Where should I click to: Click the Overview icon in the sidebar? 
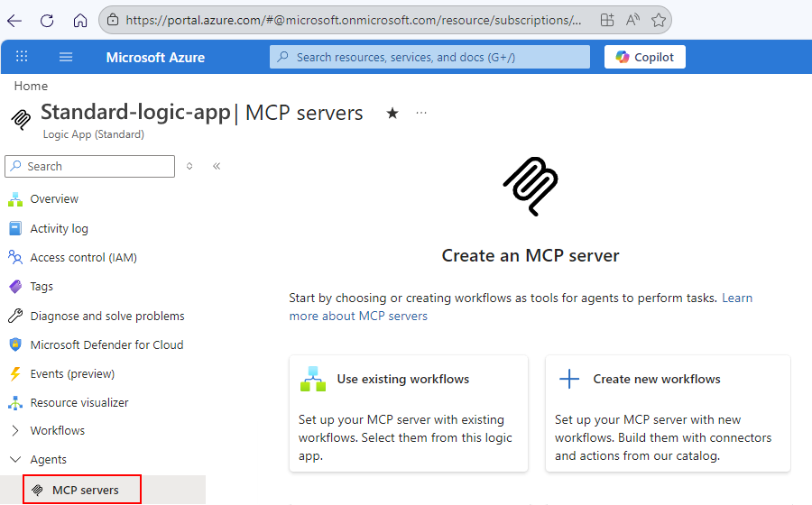15,199
